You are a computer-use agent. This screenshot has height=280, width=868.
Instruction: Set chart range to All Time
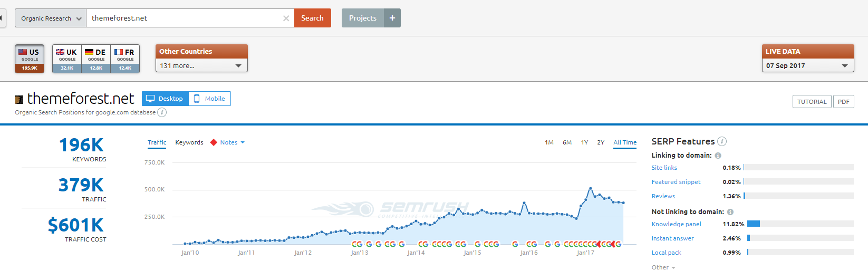[625, 142]
